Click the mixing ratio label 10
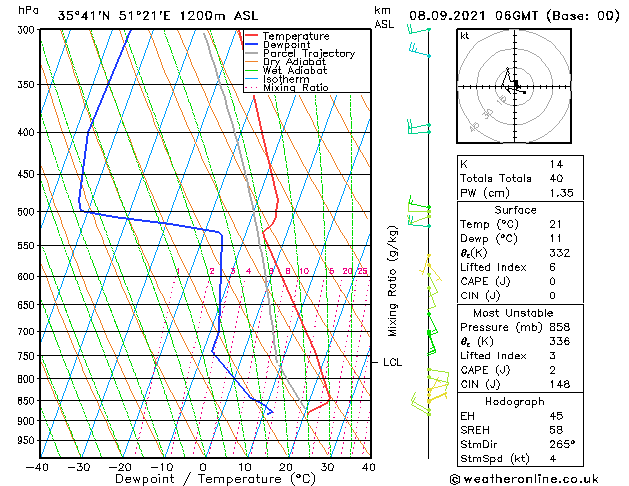The image size is (629, 486). 304,271
